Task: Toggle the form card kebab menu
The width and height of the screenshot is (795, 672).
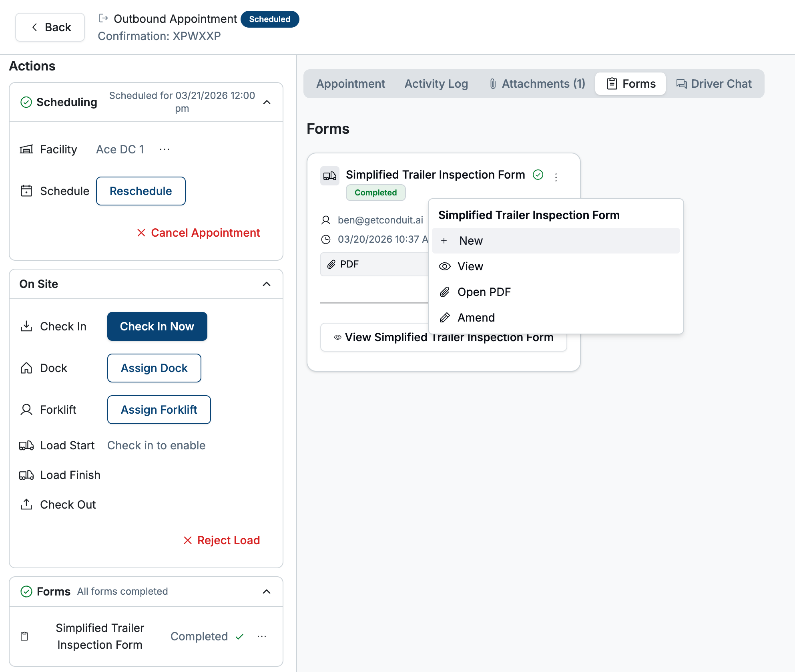Action: coord(556,177)
